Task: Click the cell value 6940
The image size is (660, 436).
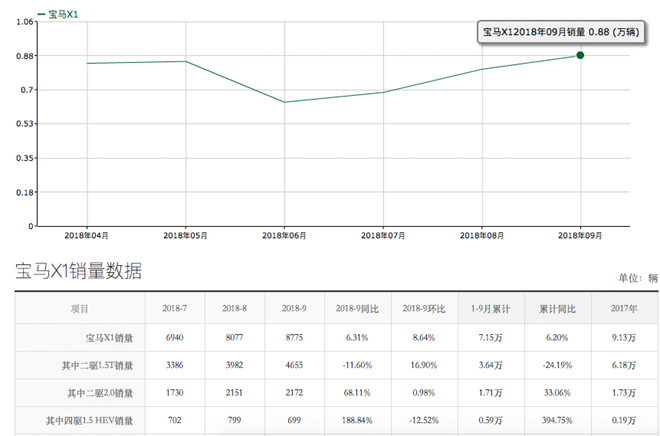Action: (x=175, y=337)
